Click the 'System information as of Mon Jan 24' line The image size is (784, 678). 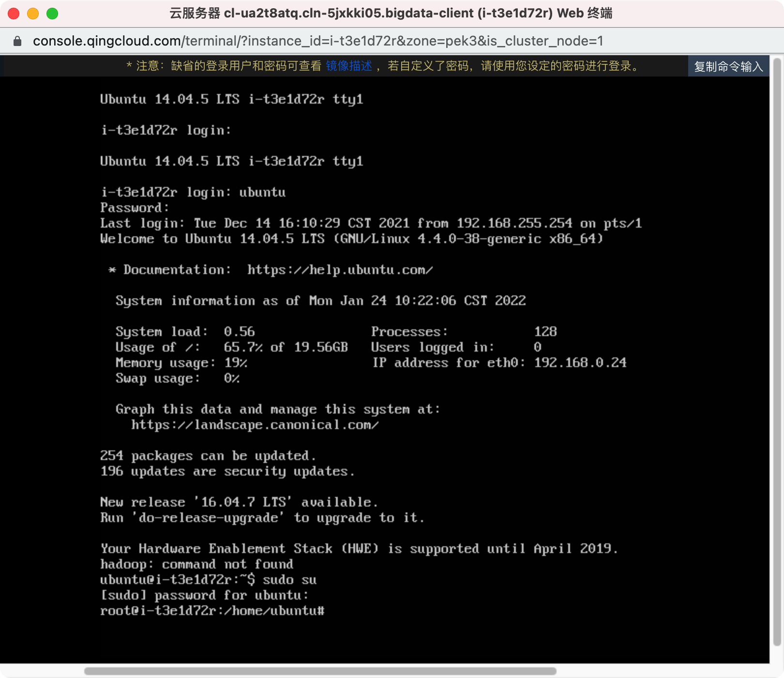tap(320, 301)
